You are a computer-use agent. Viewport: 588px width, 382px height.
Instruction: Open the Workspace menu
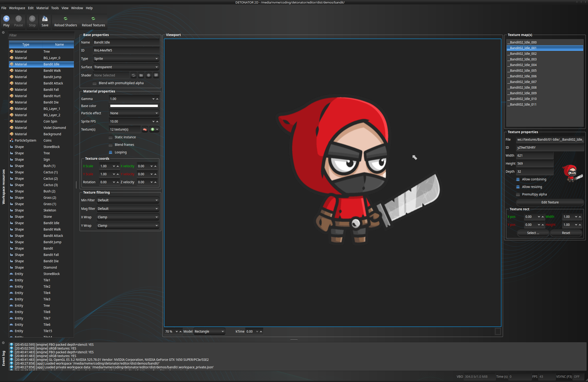coord(17,8)
